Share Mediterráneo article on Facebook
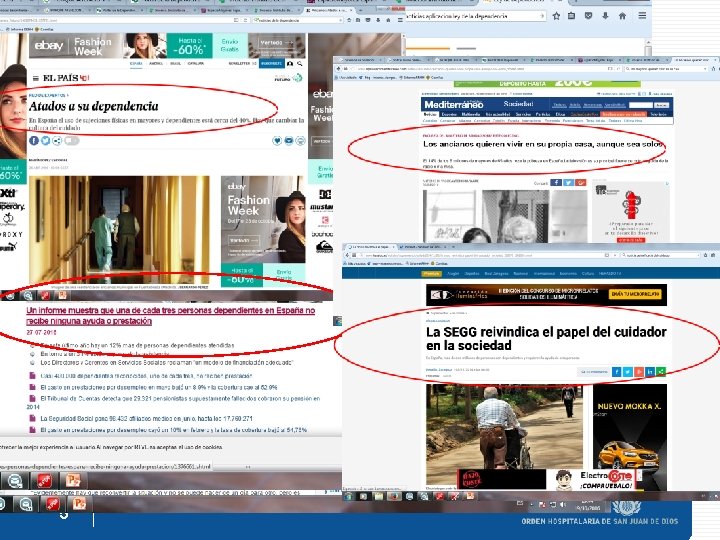The image size is (720, 540). pyautogui.click(x=556, y=183)
